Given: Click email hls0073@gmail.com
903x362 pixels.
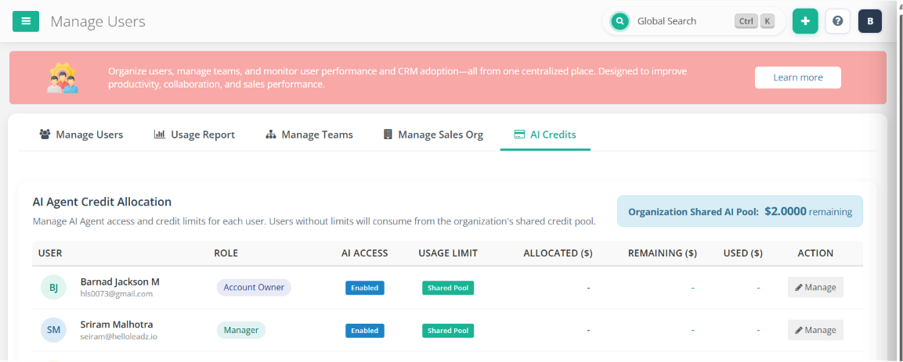Looking at the screenshot, I should (x=116, y=294).
